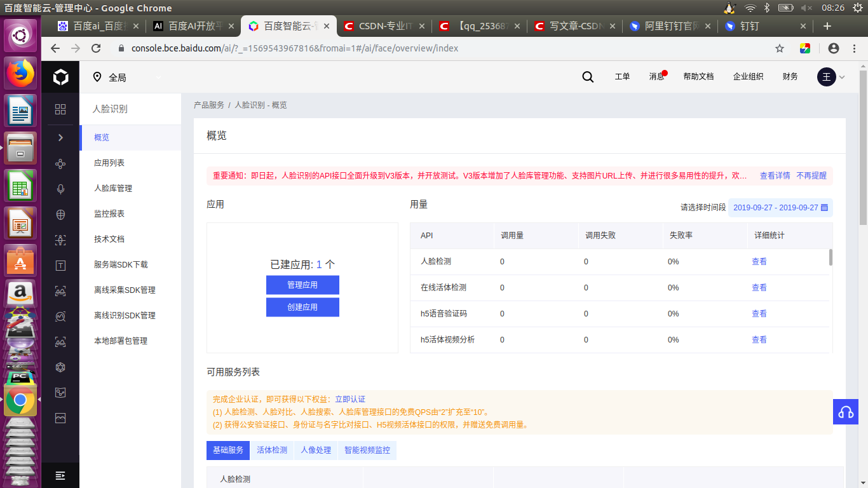
Task: Open the search magnifier icon
Action: (588, 77)
